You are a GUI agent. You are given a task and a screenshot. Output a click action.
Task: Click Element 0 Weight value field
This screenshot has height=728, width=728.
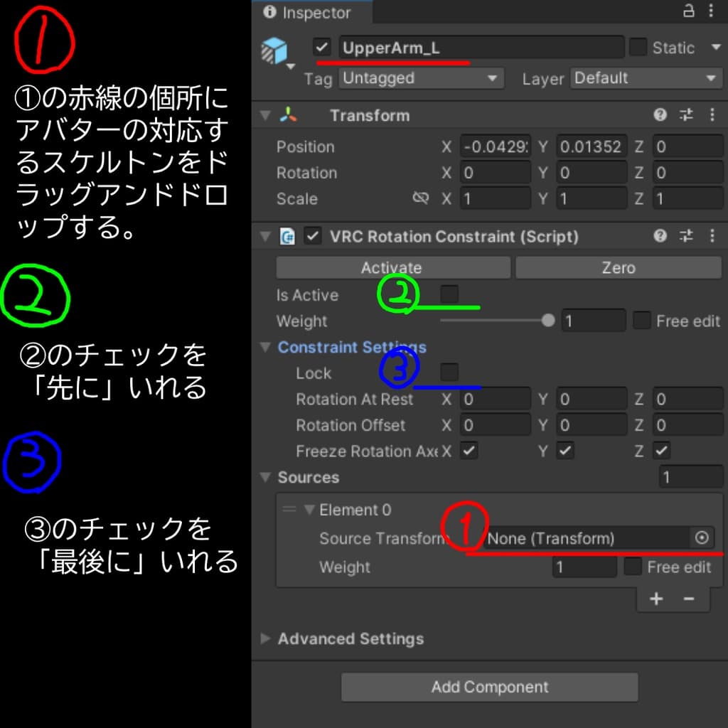(x=584, y=567)
